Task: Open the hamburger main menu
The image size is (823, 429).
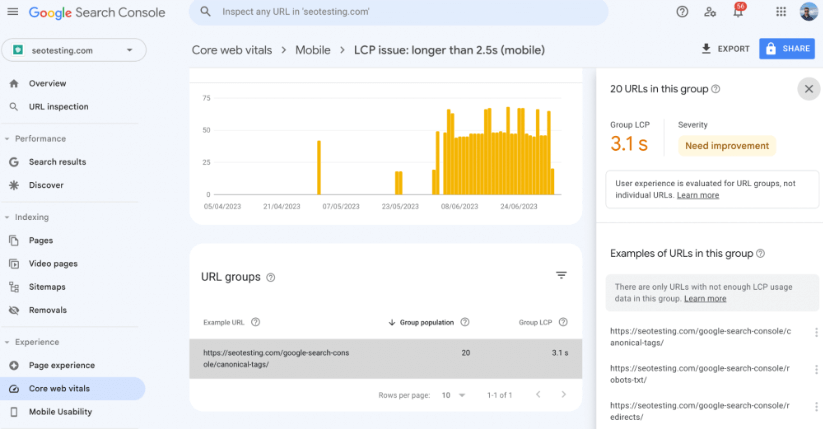Action: click(13, 12)
